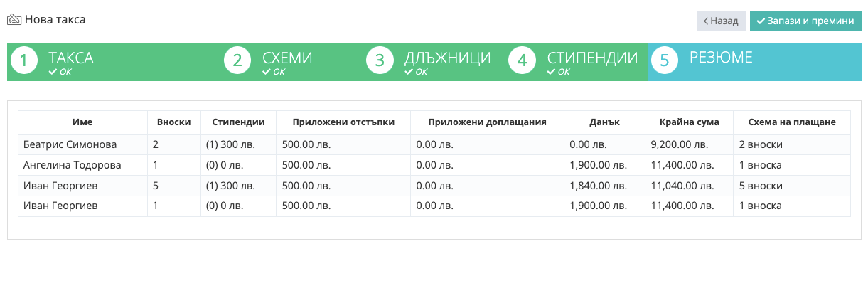Click step 2 circle for СХЕМИ
868x281 pixels.
pyautogui.click(x=237, y=61)
